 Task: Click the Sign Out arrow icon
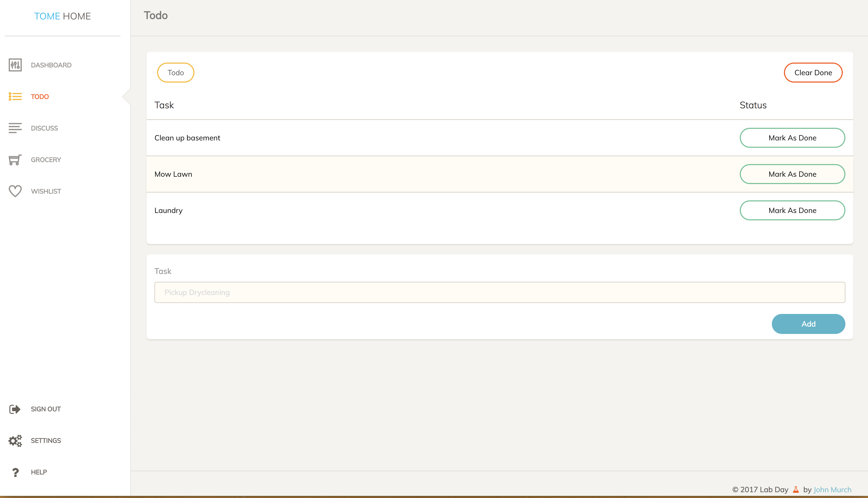(x=15, y=409)
